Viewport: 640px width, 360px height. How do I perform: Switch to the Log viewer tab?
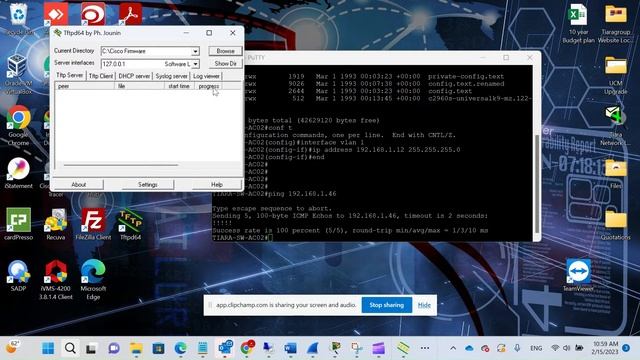(206, 76)
